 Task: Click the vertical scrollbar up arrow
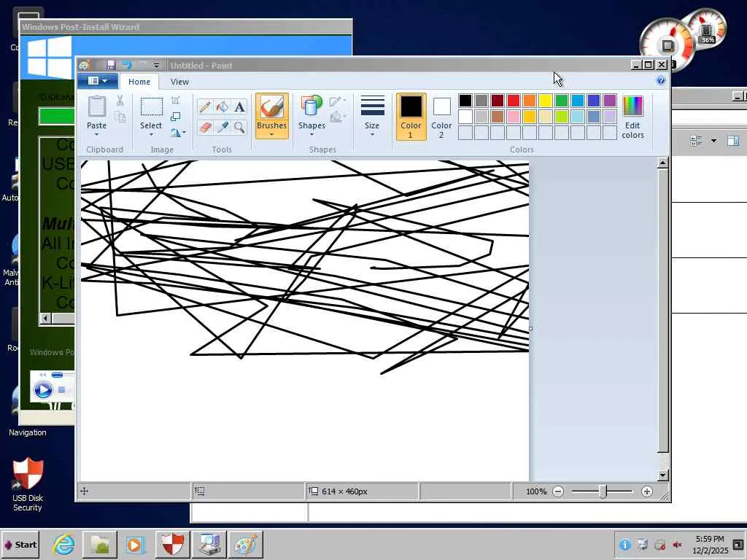[662, 163]
